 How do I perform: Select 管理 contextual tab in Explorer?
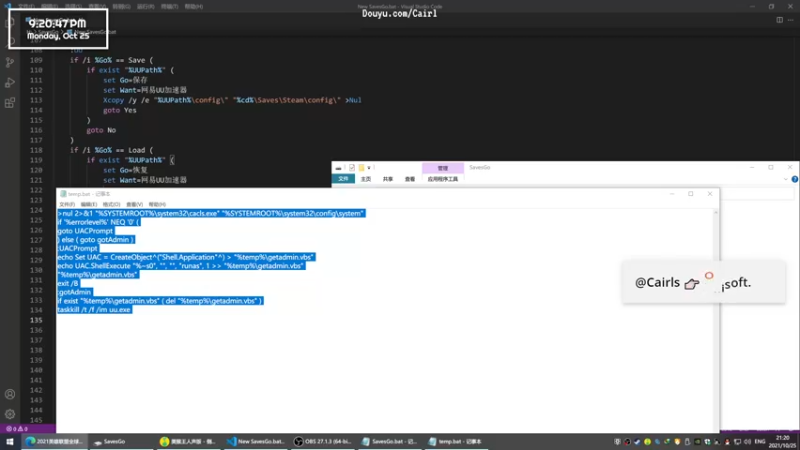442,168
